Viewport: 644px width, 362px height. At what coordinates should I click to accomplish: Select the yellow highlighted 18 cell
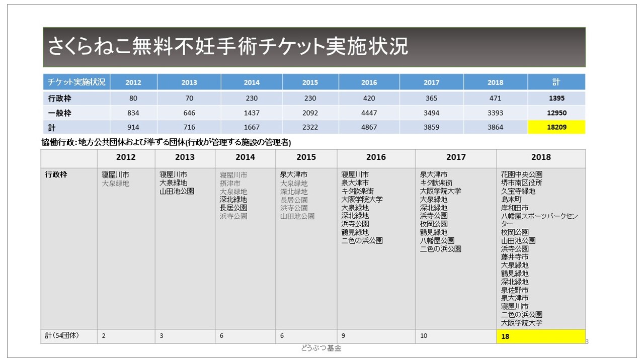point(541,336)
